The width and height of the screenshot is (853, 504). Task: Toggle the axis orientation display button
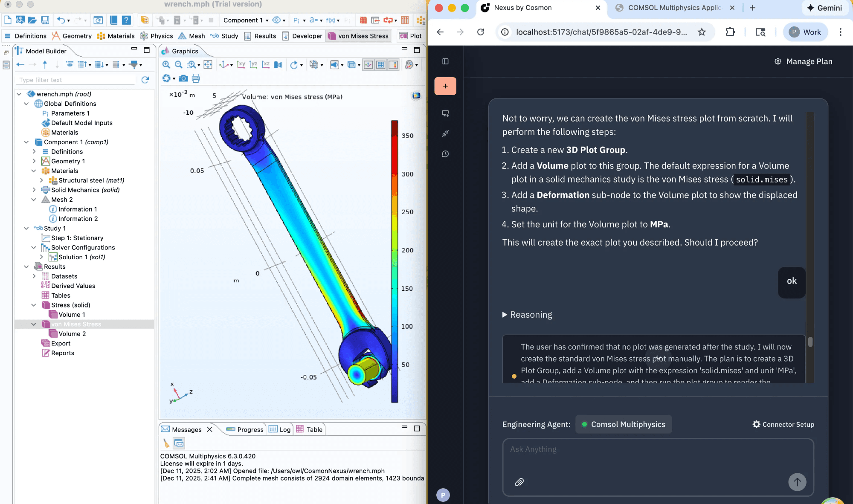pyautogui.click(x=368, y=65)
